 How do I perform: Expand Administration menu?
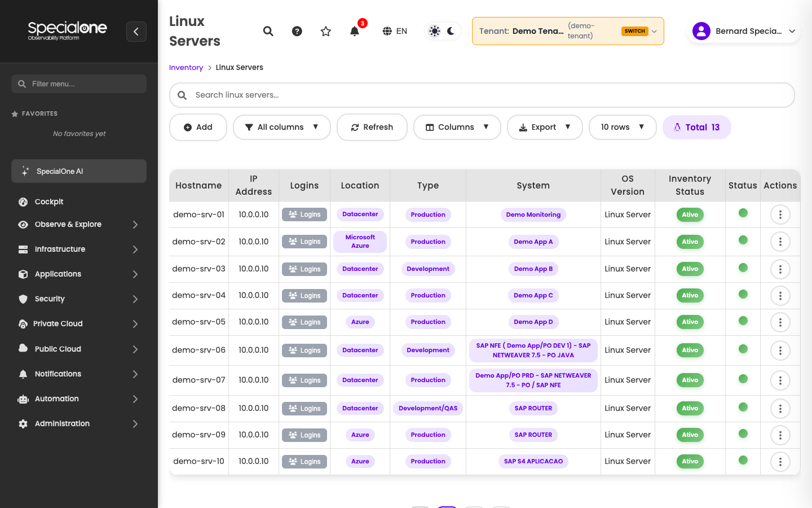pos(79,423)
